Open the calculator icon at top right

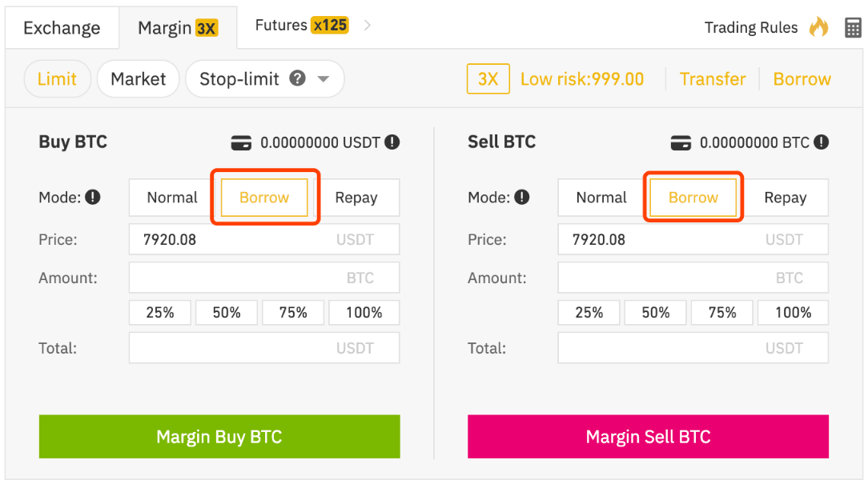pyautogui.click(x=852, y=27)
